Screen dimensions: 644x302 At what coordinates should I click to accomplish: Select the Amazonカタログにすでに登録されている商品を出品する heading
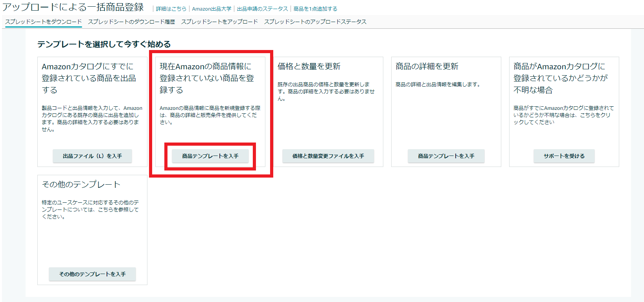tap(89, 78)
